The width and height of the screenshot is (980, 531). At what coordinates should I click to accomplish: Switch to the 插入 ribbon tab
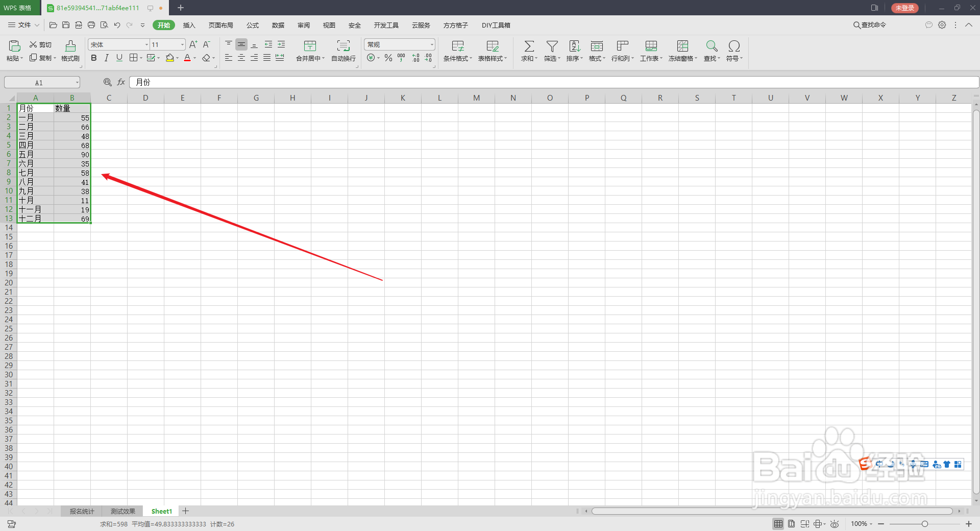189,25
